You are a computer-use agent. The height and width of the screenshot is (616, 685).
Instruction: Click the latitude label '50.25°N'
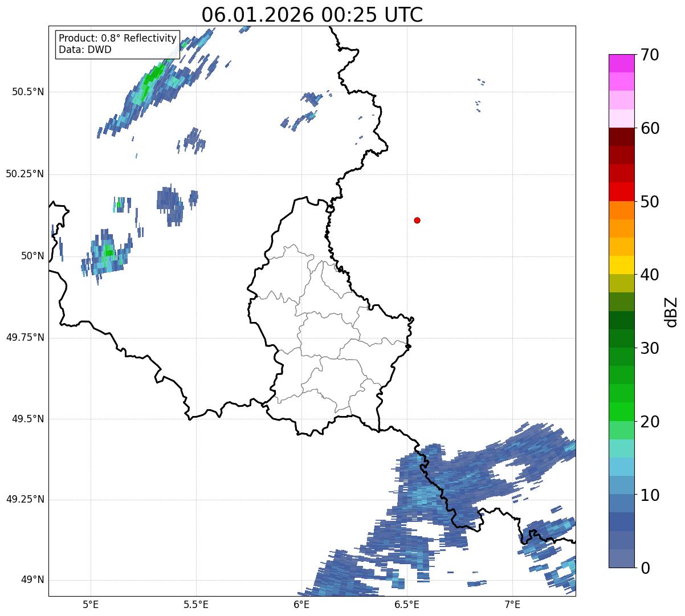click(25, 174)
